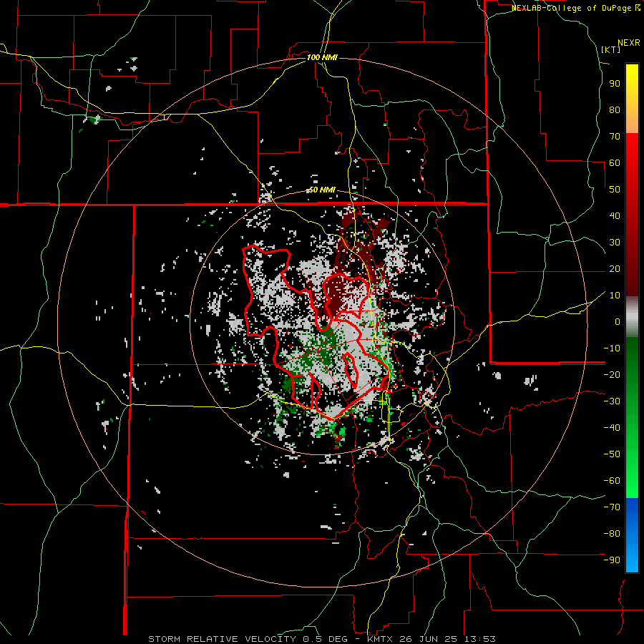Click the NEXR label above the color scale
Screen dimensions: 644x644
pyautogui.click(x=629, y=43)
